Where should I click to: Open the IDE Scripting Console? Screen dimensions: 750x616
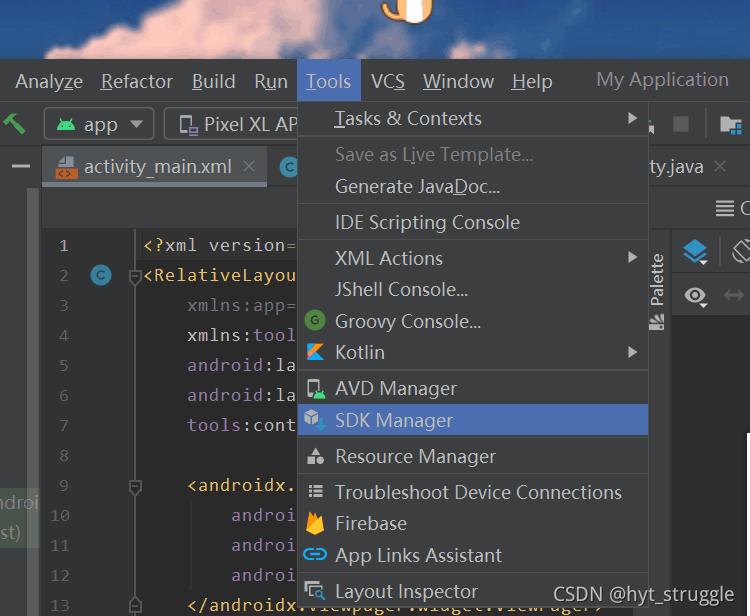pos(473,222)
